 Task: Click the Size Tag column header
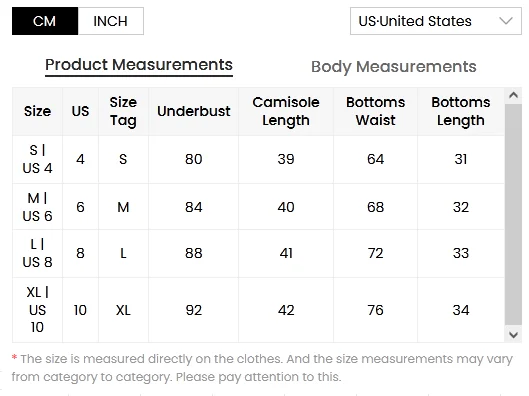coord(123,111)
